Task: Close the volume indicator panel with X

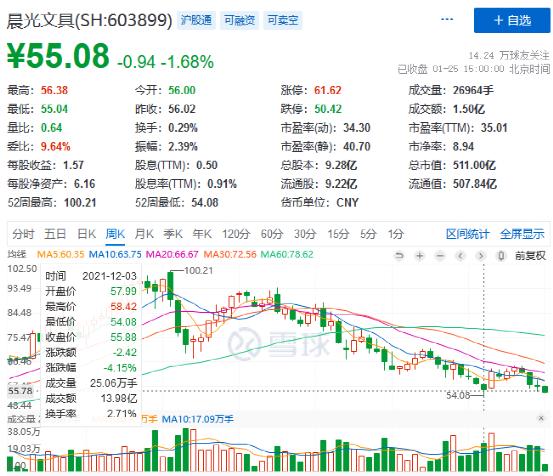Action: point(541,418)
